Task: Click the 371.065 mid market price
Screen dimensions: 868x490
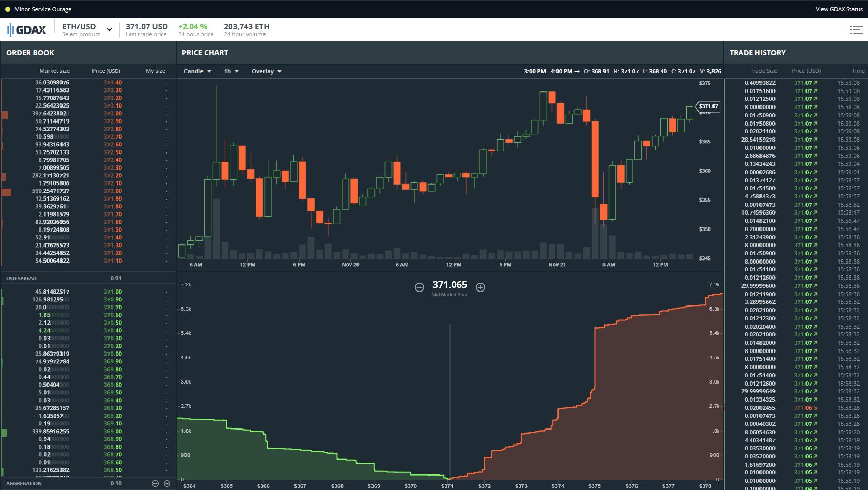Action: point(450,285)
